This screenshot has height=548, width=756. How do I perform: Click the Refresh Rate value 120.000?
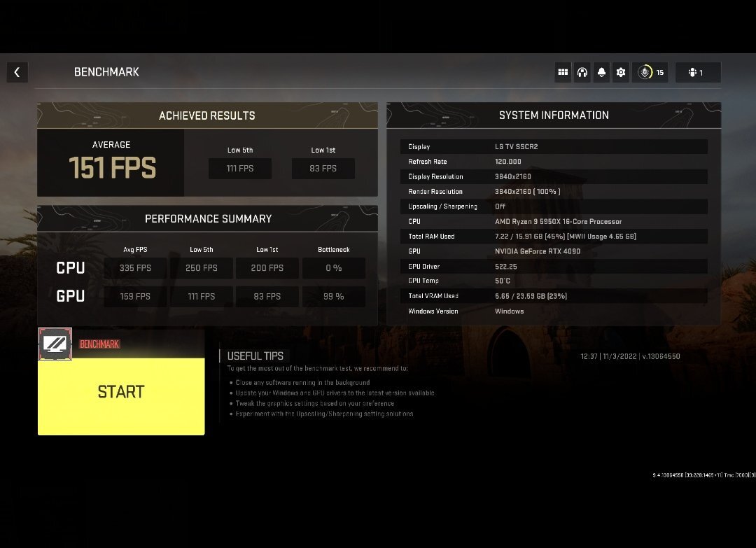(507, 162)
